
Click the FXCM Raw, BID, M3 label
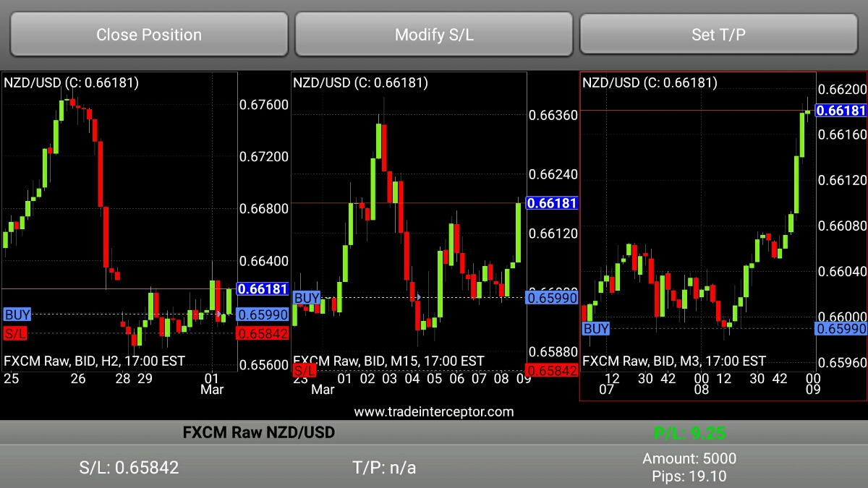coord(674,360)
